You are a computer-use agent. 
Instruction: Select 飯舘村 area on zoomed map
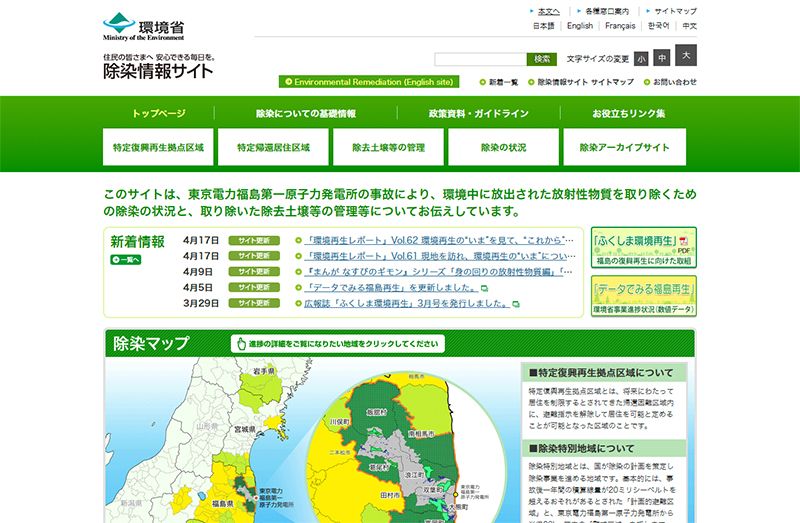click(377, 412)
